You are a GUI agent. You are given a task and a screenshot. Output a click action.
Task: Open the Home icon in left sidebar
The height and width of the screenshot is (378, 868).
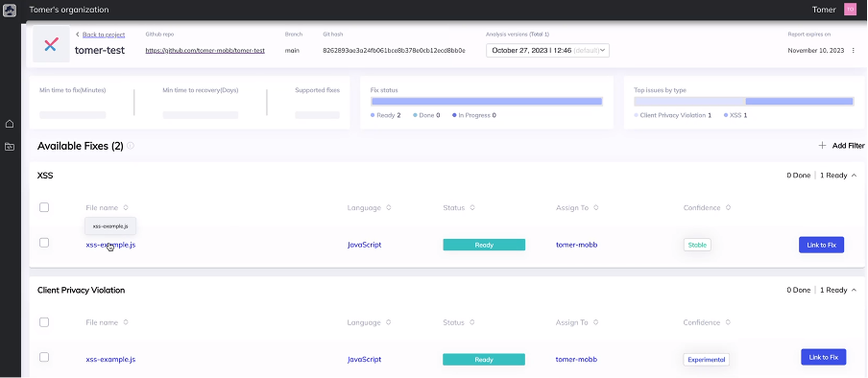(10, 124)
